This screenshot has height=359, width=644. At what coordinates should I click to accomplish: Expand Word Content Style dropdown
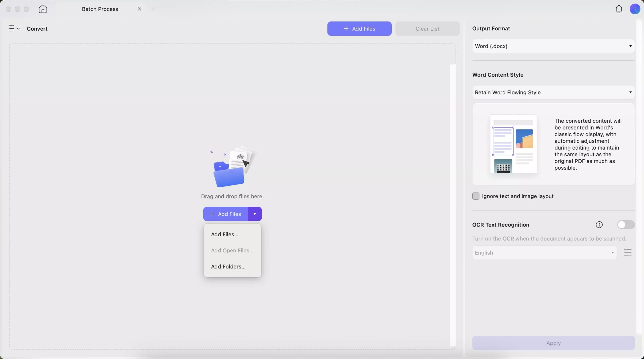[x=553, y=93]
